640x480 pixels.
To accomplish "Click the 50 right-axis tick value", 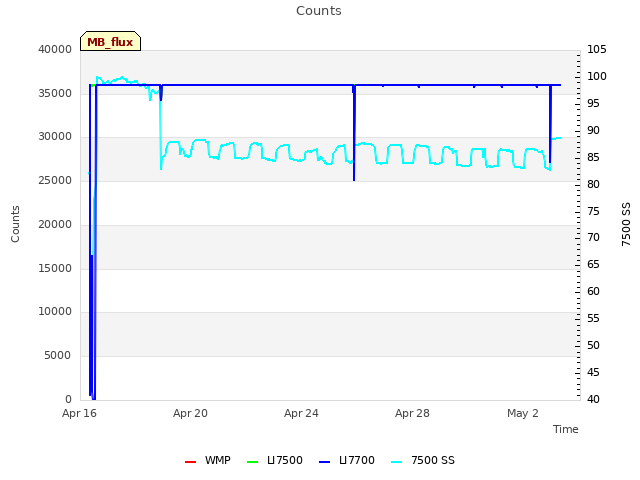I will click(593, 345).
